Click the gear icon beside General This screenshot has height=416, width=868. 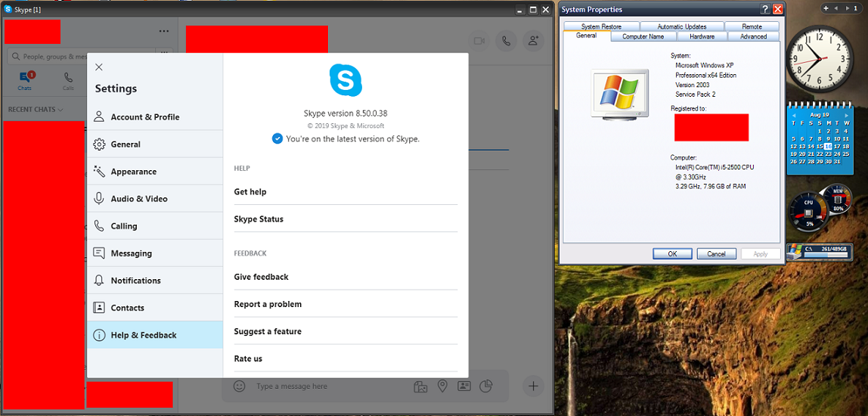(x=99, y=144)
